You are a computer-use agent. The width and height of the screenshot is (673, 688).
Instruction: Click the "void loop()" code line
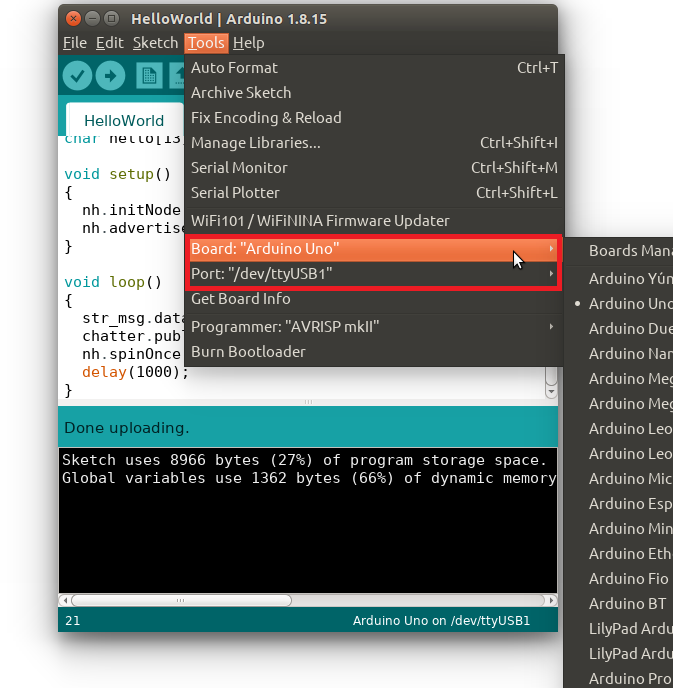113,282
